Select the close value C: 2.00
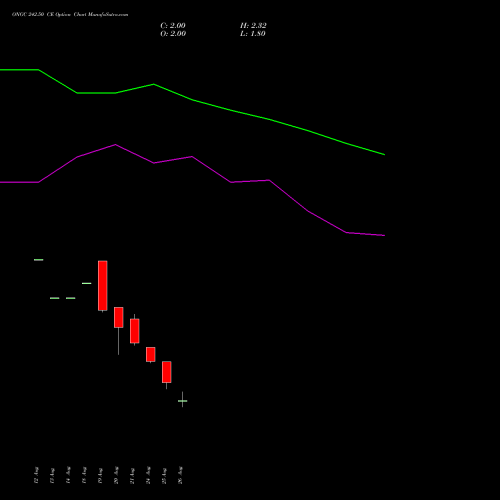500x500 pixels. (x=173, y=26)
